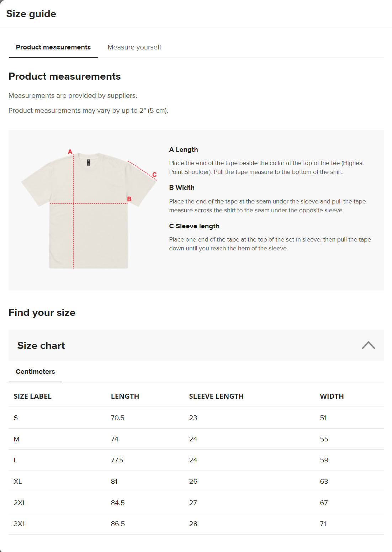Click the red 'C' sleeve marker on diagram

154,175
